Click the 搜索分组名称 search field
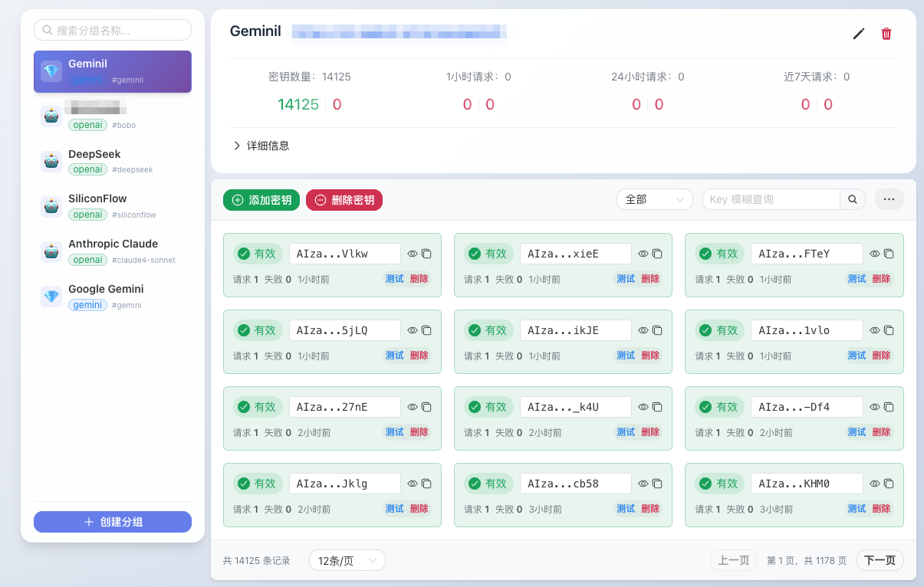The width and height of the screenshot is (924, 587). 113,30
